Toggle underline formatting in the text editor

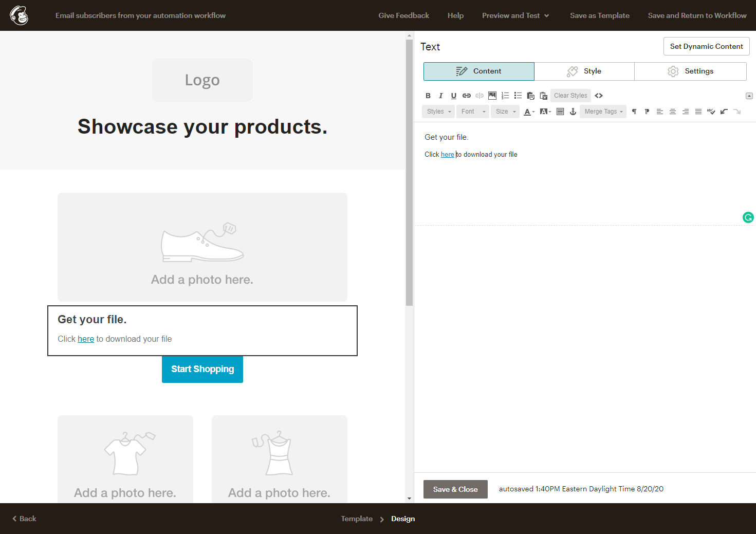coord(453,96)
